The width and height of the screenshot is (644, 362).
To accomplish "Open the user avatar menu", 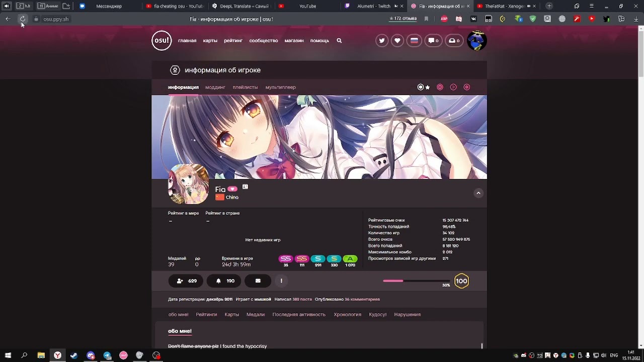I will pos(476,41).
